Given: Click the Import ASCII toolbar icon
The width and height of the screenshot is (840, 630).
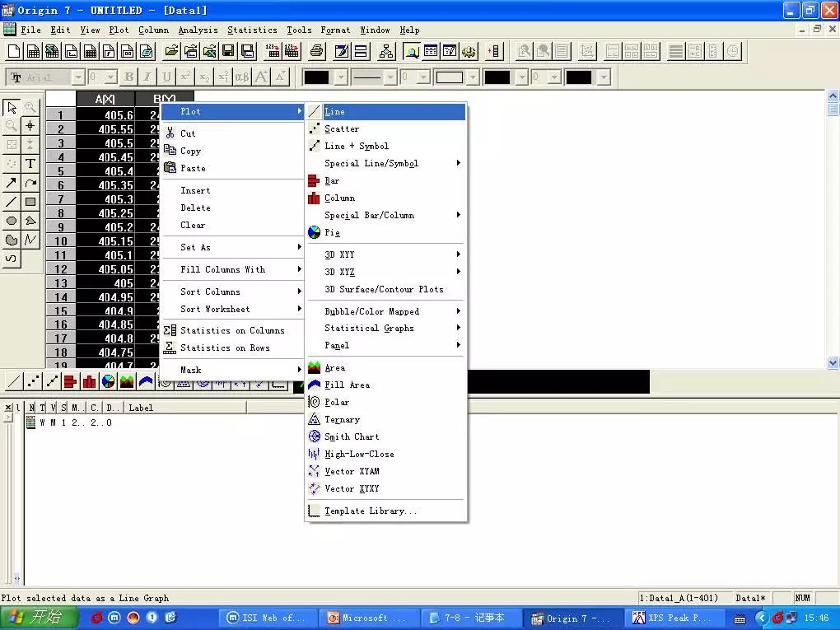Looking at the screenshot, I should click(x=273, y=51).
